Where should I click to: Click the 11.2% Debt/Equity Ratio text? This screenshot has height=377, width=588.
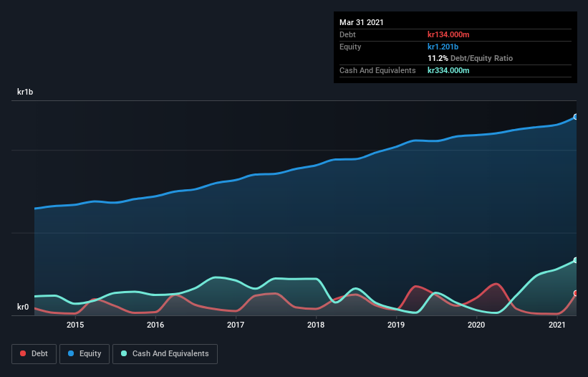471,58
